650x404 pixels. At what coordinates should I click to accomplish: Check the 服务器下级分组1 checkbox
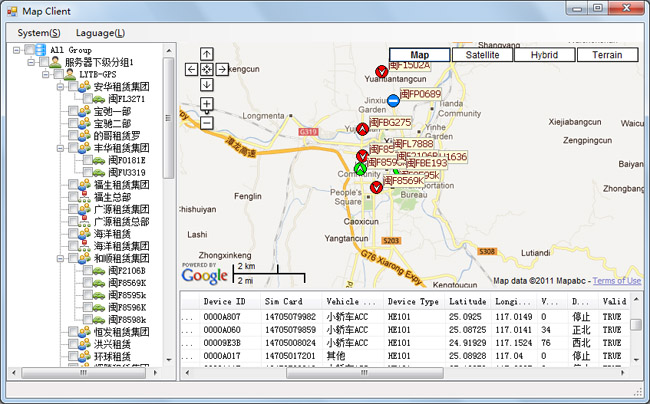coord(44,62)
